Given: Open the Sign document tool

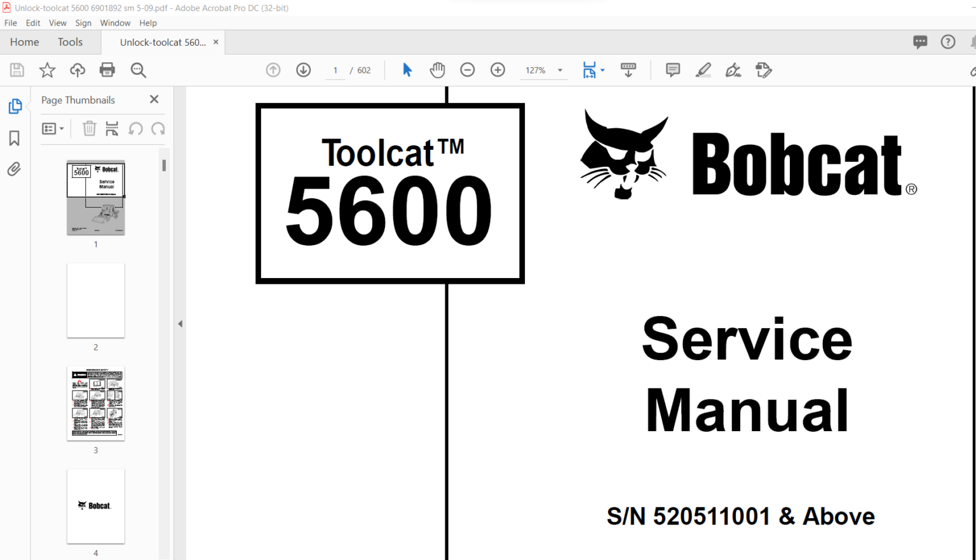Looking at the screenshot, I should (x=733, y=70).
